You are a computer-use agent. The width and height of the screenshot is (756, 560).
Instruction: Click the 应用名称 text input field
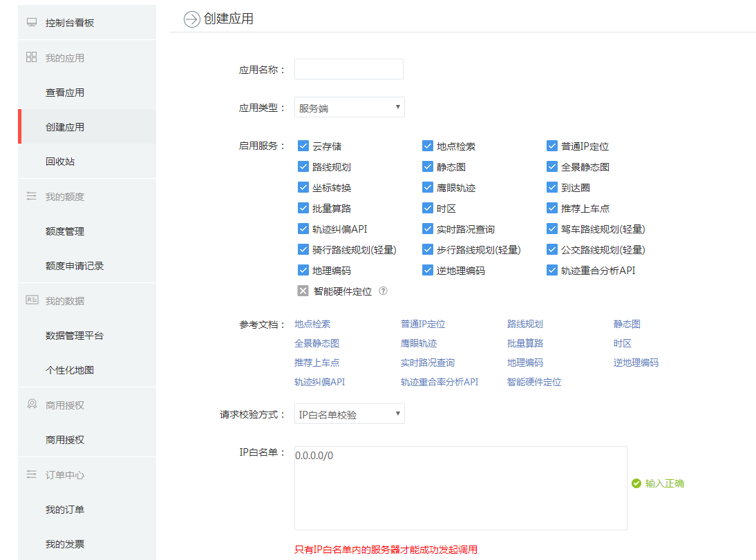point(348,69)
